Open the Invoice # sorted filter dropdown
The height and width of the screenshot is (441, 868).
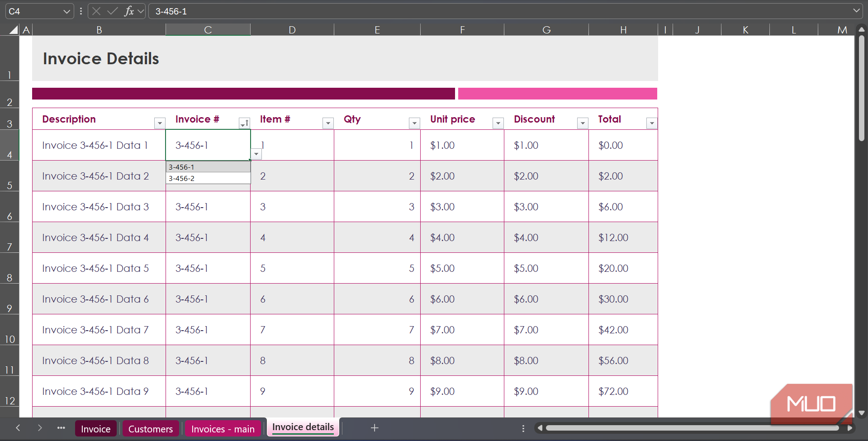coord(244,123)
